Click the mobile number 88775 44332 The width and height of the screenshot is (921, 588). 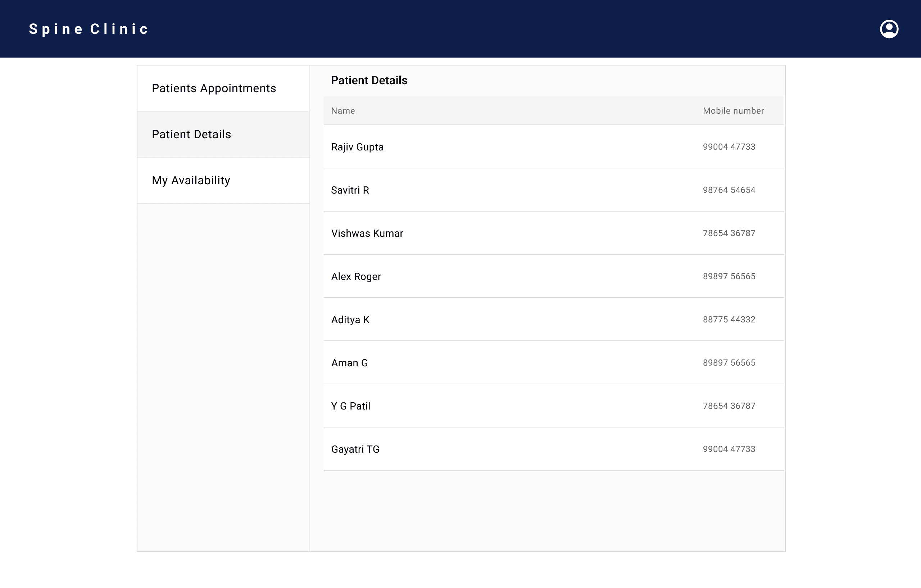click(x=729, y=320)
